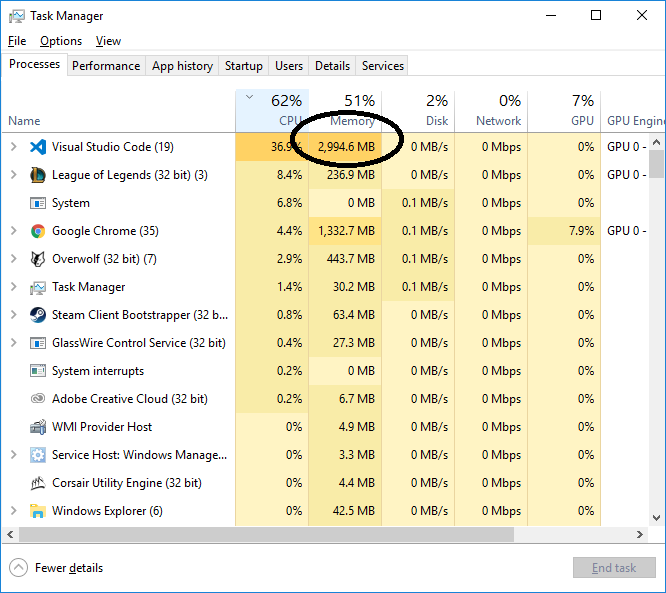Select the 63.4 MB memory cell
Screen dimensions: 666x593
pos(345,315)
